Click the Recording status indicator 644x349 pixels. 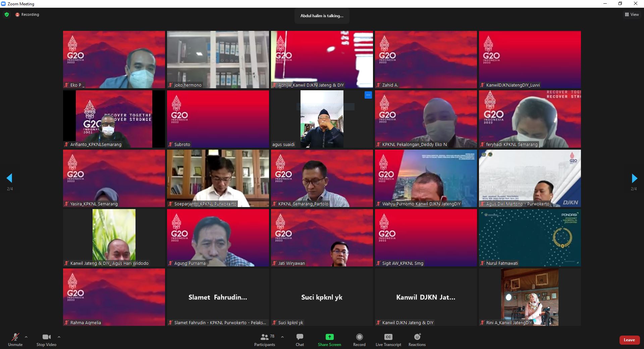[x=27, y=14]
